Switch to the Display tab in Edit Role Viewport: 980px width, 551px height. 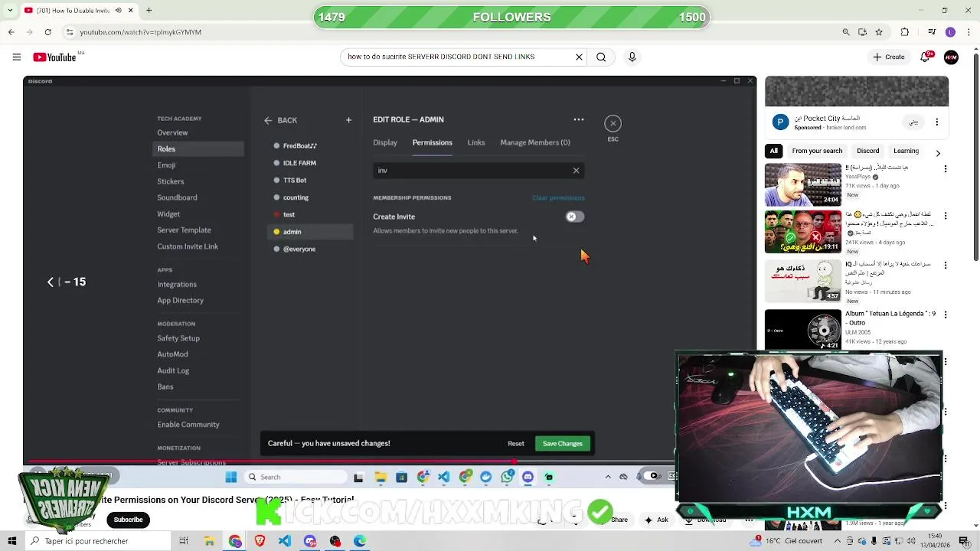click(385, 142)
